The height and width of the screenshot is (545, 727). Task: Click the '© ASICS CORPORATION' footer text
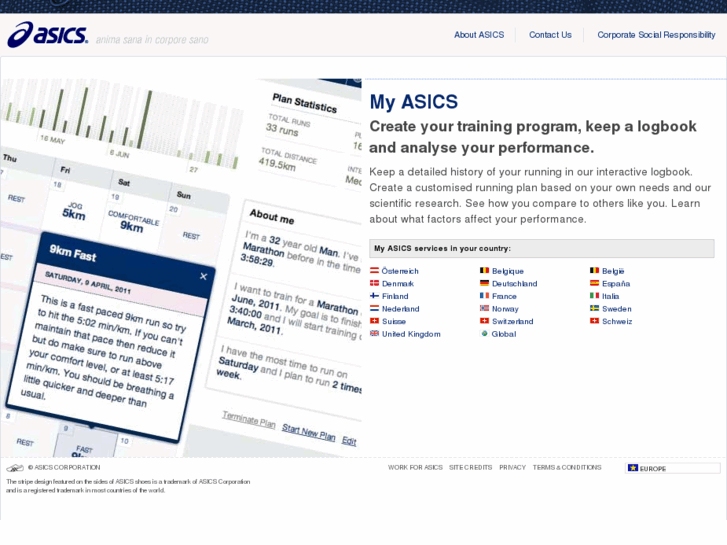[64, 468]
